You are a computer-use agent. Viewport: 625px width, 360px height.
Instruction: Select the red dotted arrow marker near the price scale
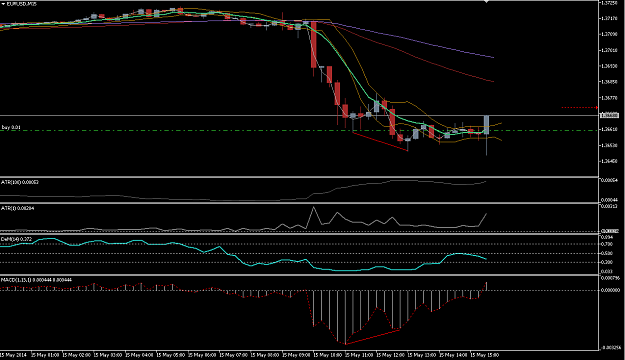580,107
